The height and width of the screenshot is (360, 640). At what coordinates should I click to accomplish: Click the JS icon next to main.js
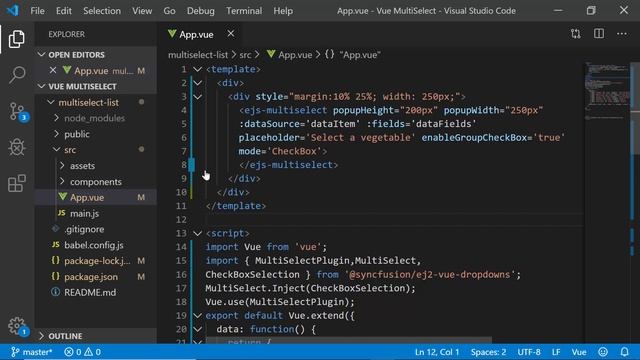62,213
